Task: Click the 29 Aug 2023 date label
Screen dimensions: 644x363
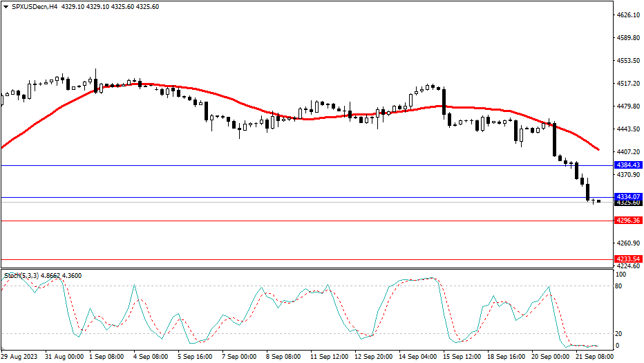Action: (21, 357)
